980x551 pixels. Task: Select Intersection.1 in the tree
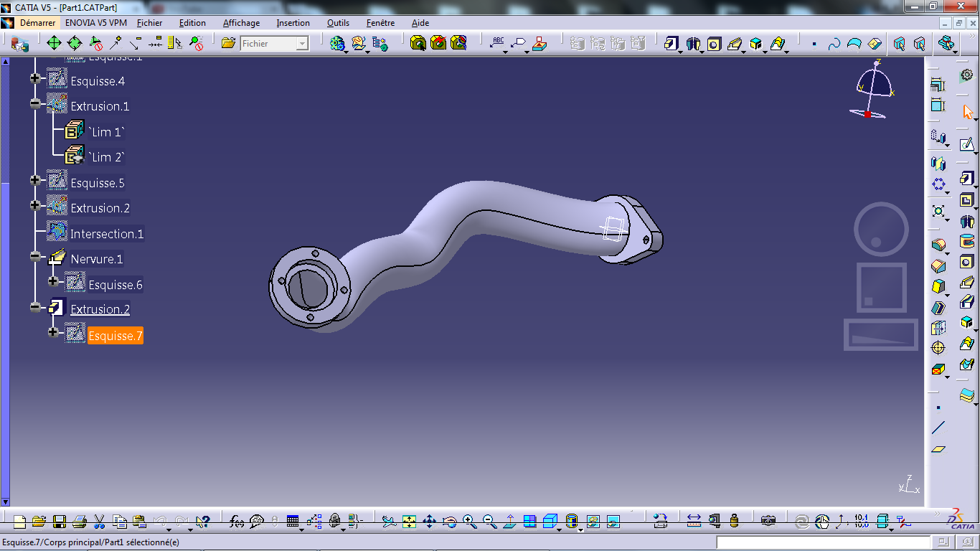click(x=107, y=234)
